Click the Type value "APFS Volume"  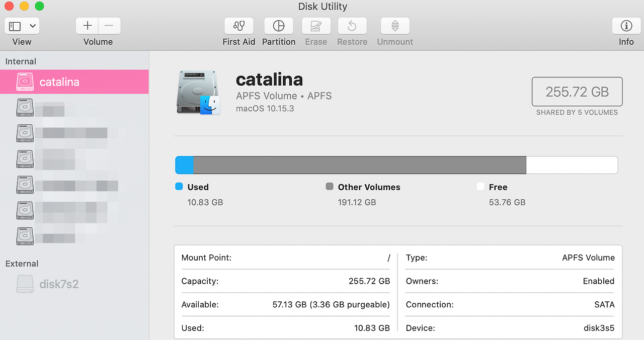click(x=588, y=258)
